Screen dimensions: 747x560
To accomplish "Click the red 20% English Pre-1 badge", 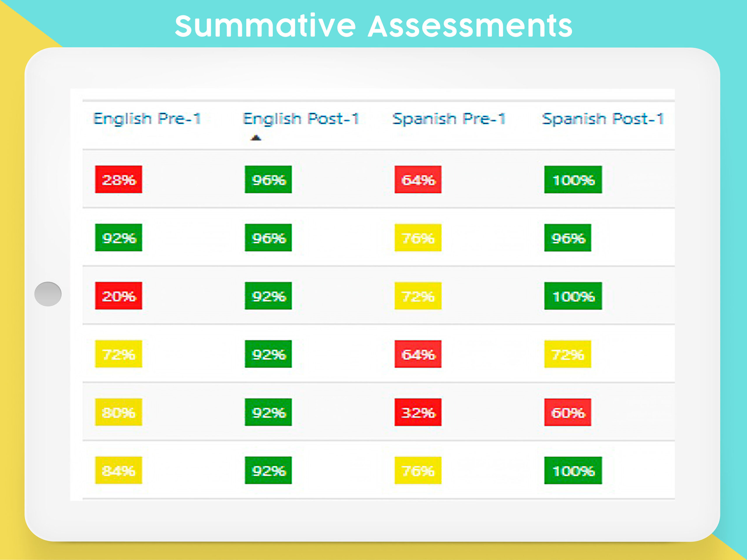I will (118, 296).
